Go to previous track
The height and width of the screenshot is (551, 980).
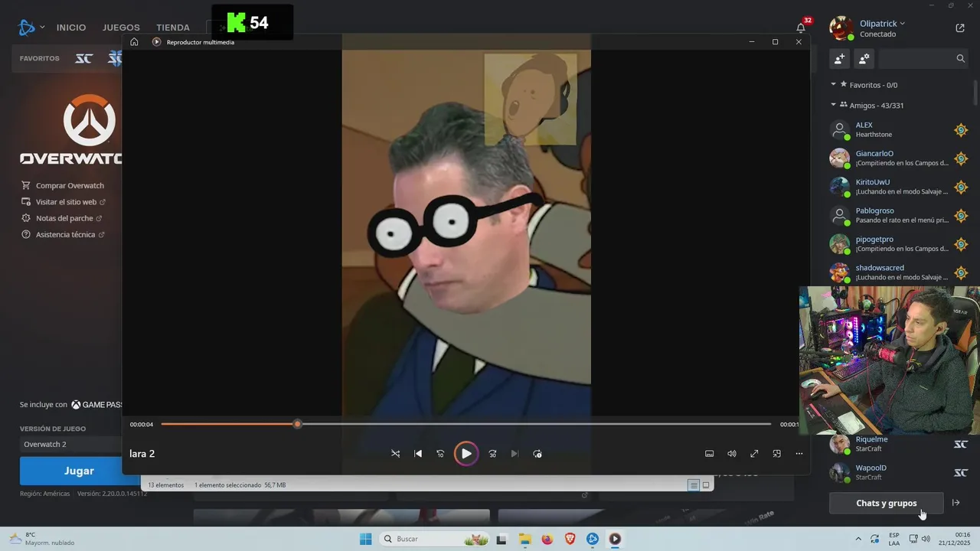click(x=418, y=454)
